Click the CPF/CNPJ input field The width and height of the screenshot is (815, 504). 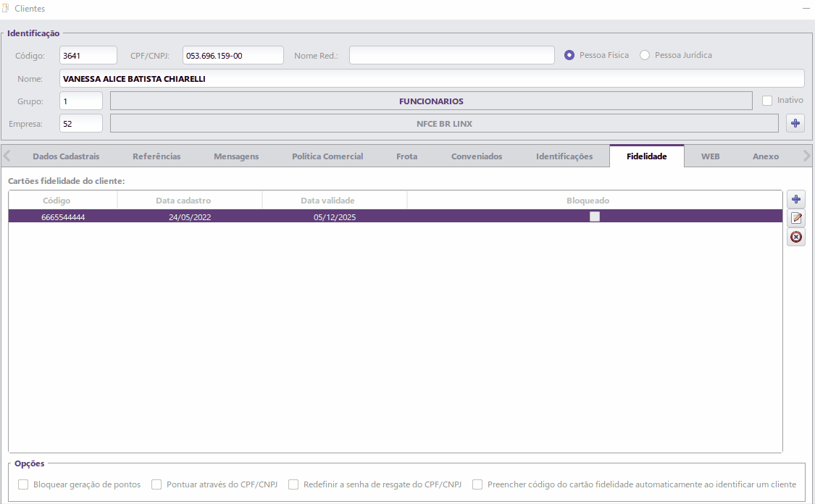coord(233,55)
